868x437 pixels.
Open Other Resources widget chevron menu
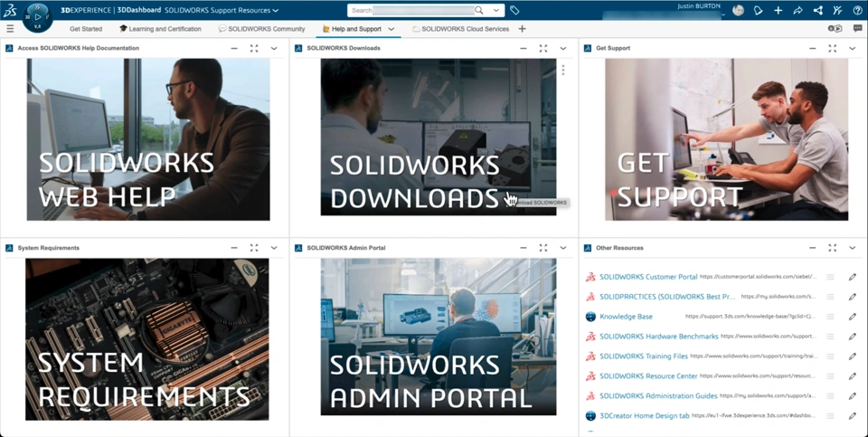tap(852, 248)
